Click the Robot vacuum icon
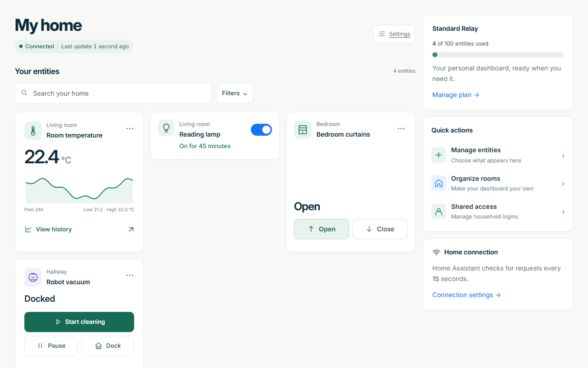Image resolution: width=588 pixels, height=368 pixels. coord(33,277)
